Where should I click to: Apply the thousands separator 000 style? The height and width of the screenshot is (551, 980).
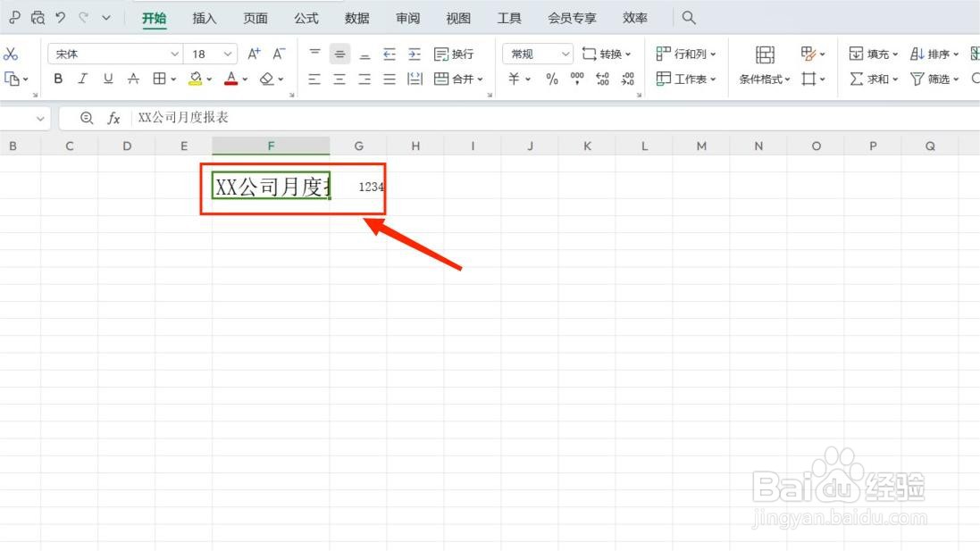[577, 79]
